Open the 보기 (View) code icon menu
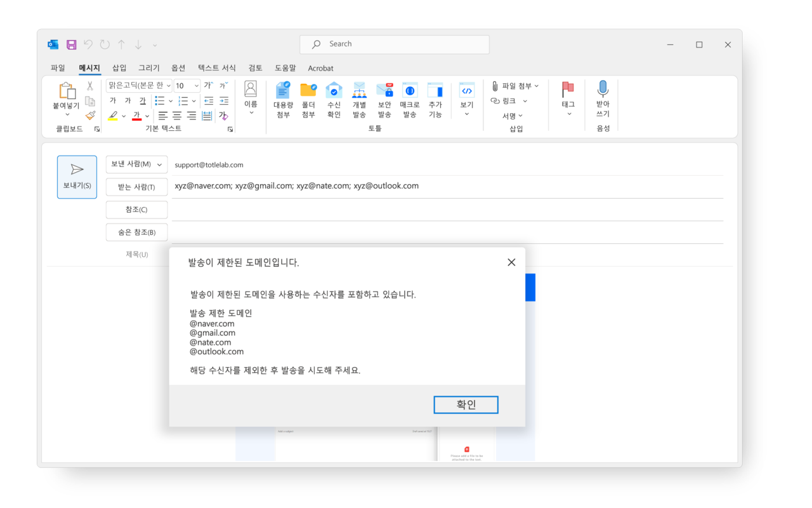812x508 pixels. pyautogui.click(x=467, y=99)
